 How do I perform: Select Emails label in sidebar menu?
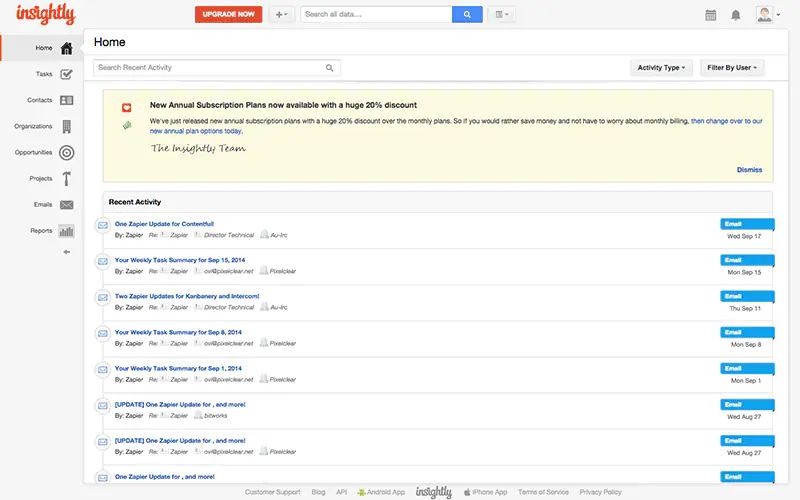tap(43, 205)
